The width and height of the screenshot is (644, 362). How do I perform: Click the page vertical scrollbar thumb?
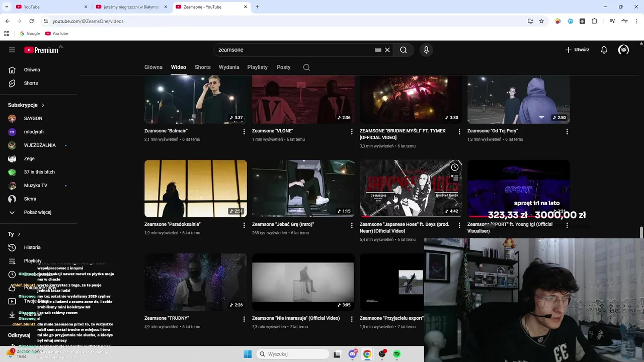click(641, 233)
